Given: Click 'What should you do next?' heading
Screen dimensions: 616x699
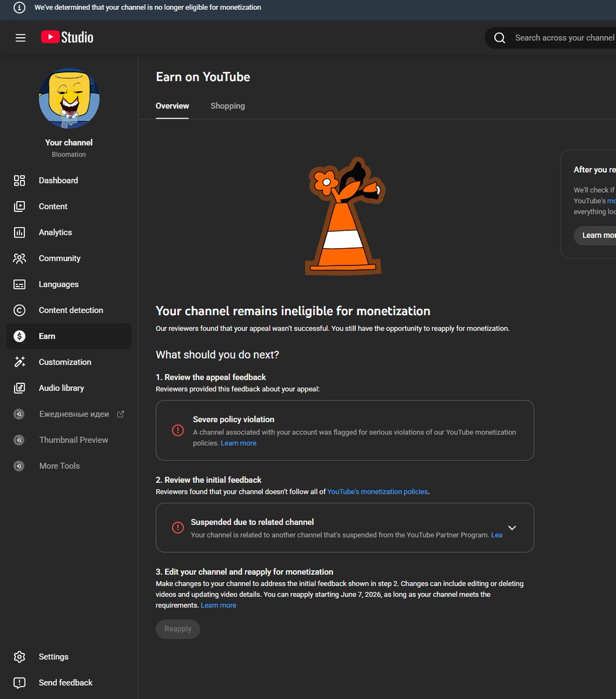Looking at the screenshot, I should coord(217,355).
